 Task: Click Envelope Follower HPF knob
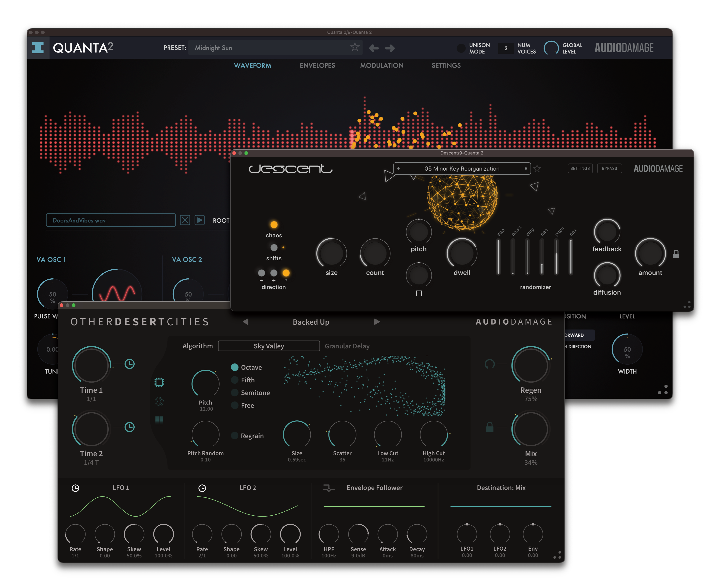(x=329, y=534)
